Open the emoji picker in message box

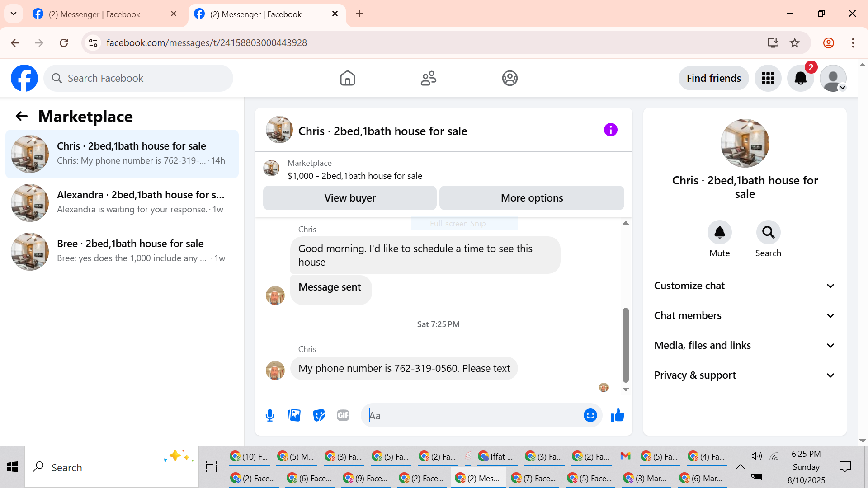pos(590,415)
